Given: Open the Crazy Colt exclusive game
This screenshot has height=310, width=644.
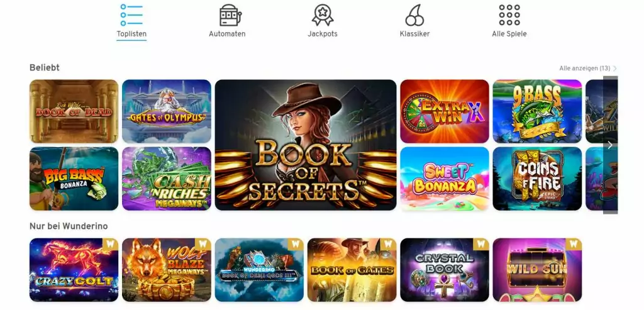Looking at the screenshot, I should click(74, 270).
